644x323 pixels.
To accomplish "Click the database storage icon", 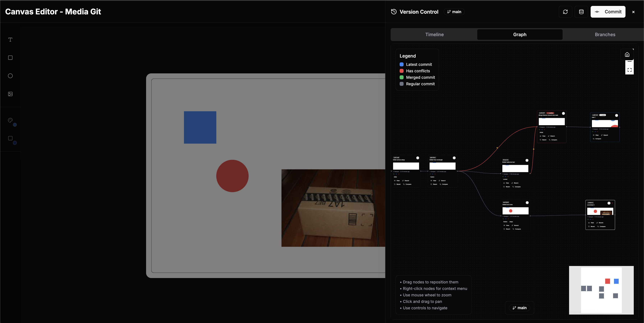I will [x=581, y=12].
